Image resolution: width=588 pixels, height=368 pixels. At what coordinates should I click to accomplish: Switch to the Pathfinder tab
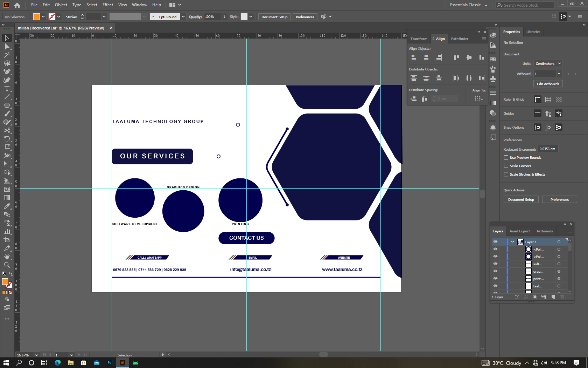coord(460,39)
